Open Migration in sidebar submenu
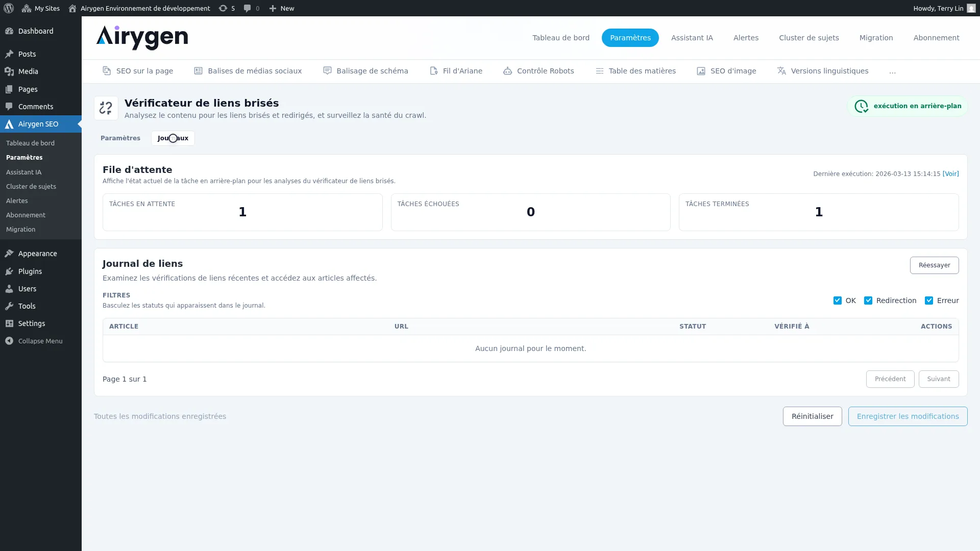The width and height of the screenshot is (980, 551). pyautogui.click(x=20, y=230)
